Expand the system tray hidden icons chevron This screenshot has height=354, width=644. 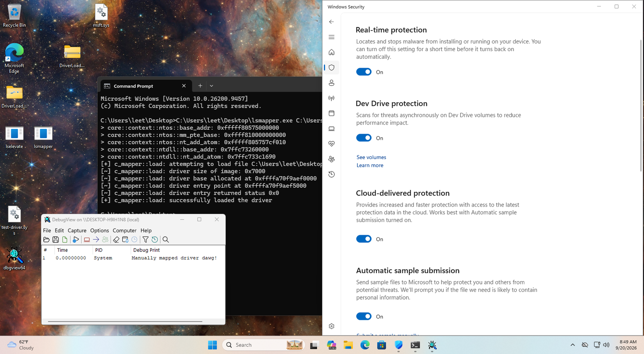572,345
